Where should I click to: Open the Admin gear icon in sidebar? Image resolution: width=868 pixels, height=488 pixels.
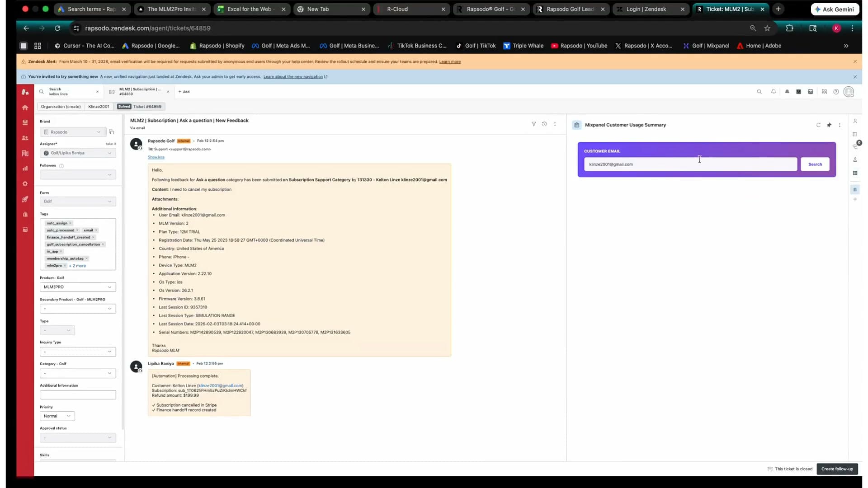(x=25, y=184)
